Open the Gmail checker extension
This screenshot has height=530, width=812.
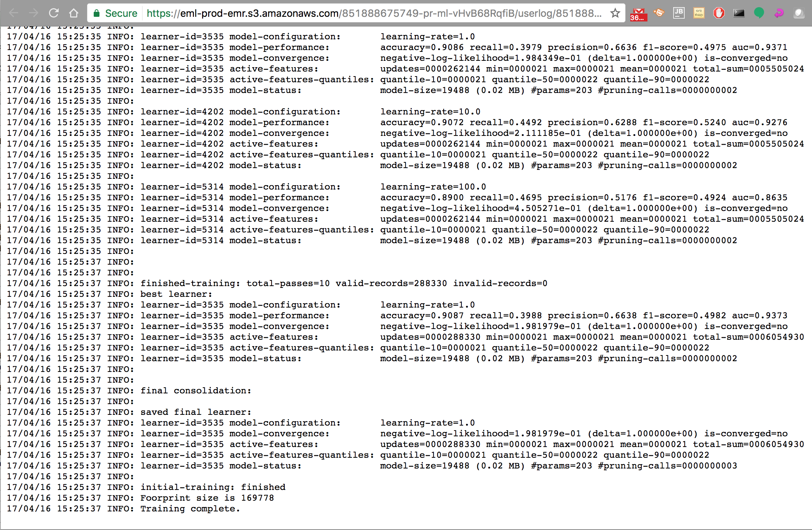coord(639,14)
